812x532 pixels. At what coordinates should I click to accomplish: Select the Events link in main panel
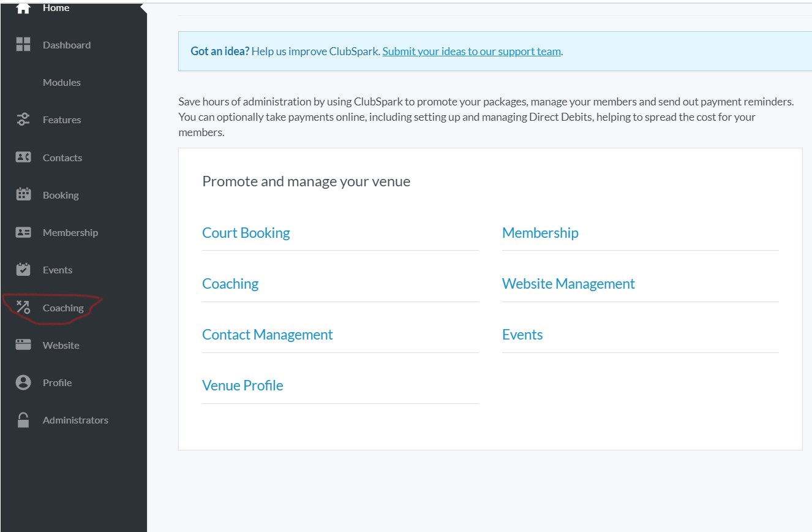[522, 335]
